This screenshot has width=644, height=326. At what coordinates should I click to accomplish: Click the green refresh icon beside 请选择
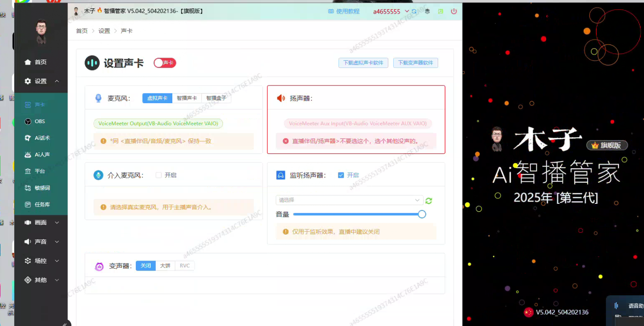(428, 201)
